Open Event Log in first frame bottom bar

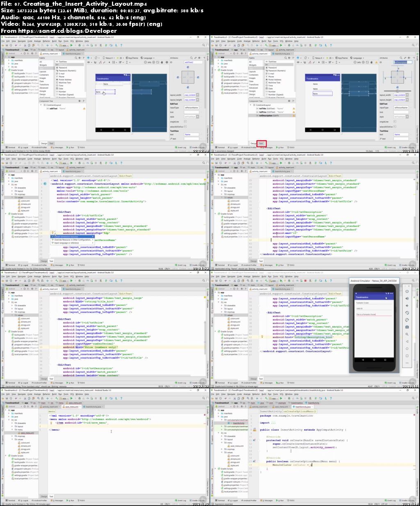pyautogui.click(x=180, y=147)
